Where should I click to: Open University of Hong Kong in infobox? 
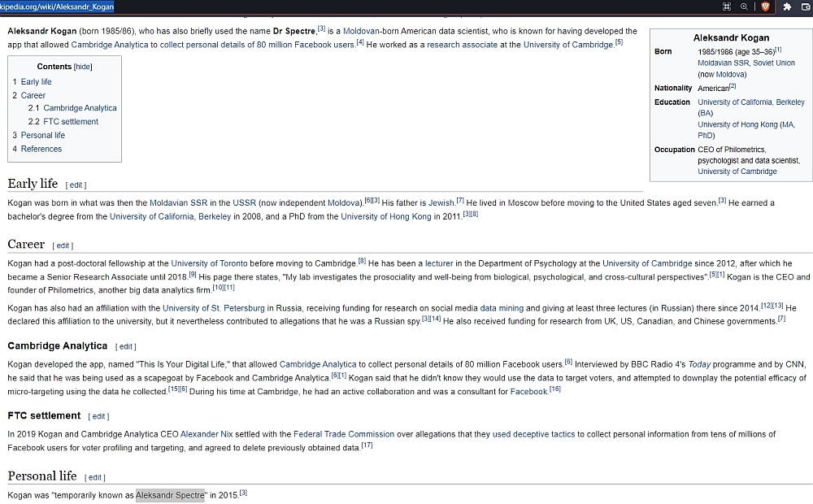738,124
